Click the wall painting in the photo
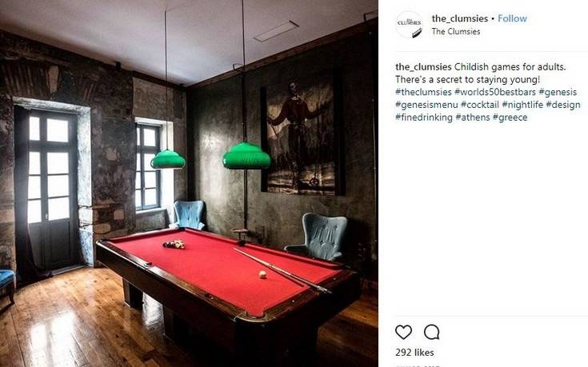Viewport: 588px width, 367px height. point(302,138)
